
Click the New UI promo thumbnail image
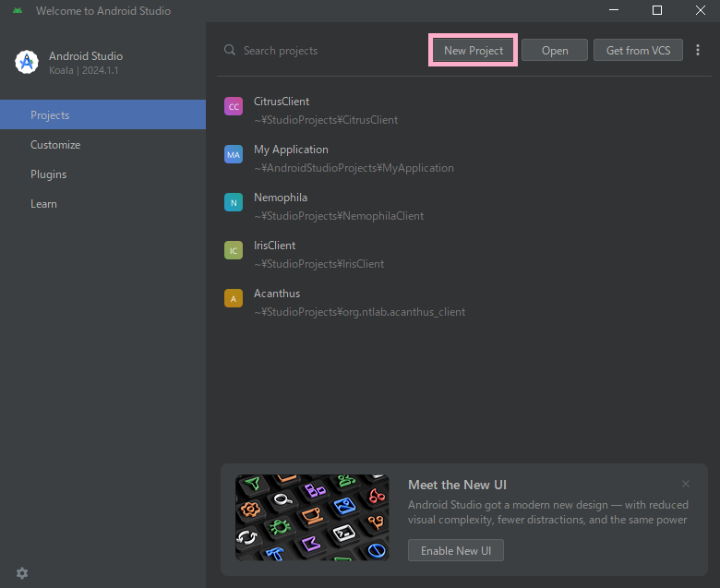click(x=312, y=517)
